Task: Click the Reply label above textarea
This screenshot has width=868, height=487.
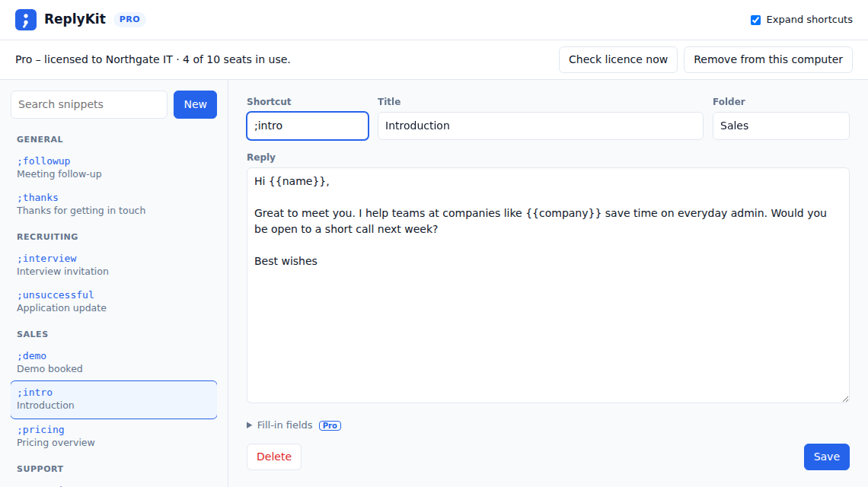Action: [x=260, y=158]
